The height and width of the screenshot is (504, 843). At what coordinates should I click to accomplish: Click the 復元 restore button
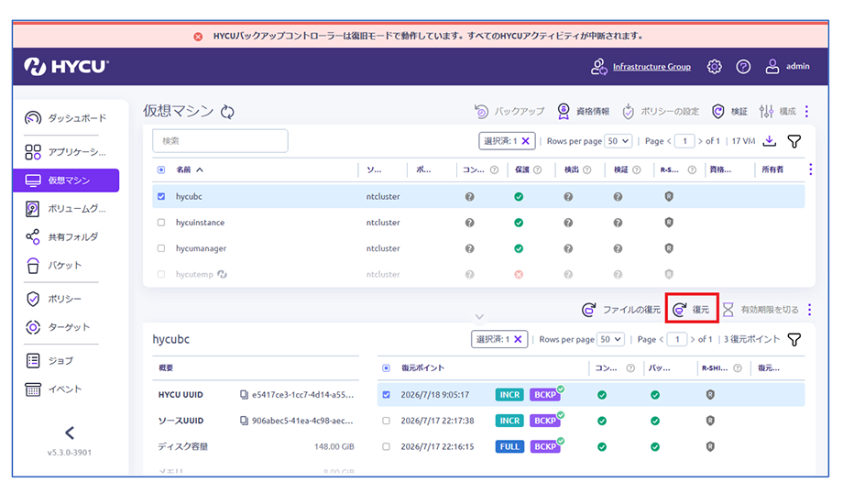coord(692,310)
